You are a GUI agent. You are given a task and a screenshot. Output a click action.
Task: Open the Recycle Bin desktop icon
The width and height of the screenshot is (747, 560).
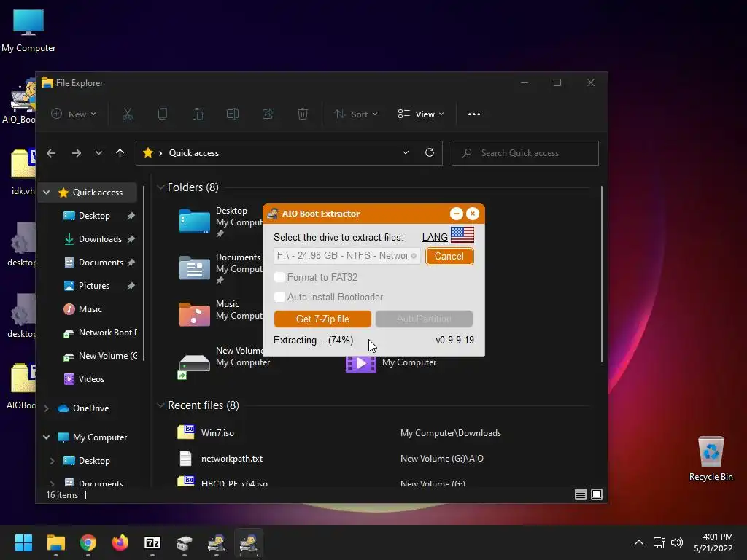click(x=711, y=459)
